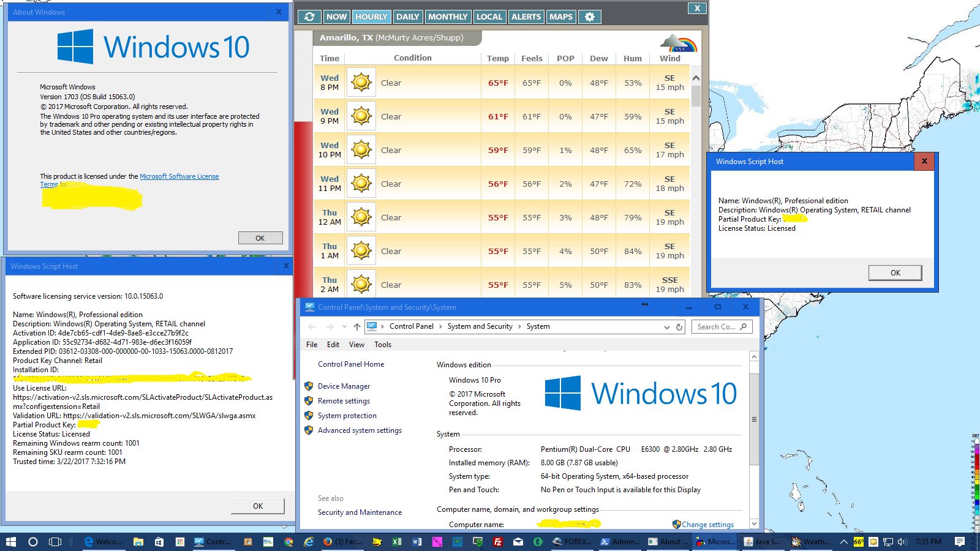Click the Search Control Panel box

coord(722,327)
